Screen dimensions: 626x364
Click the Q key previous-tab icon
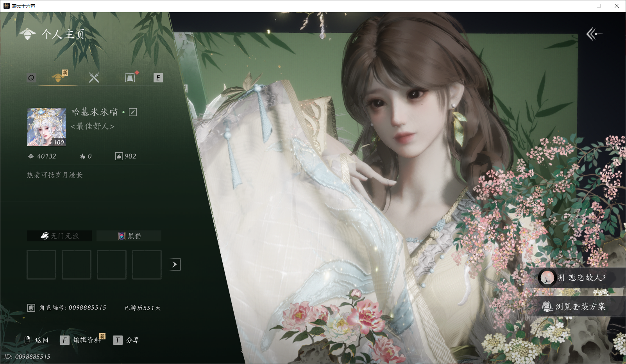31,78
